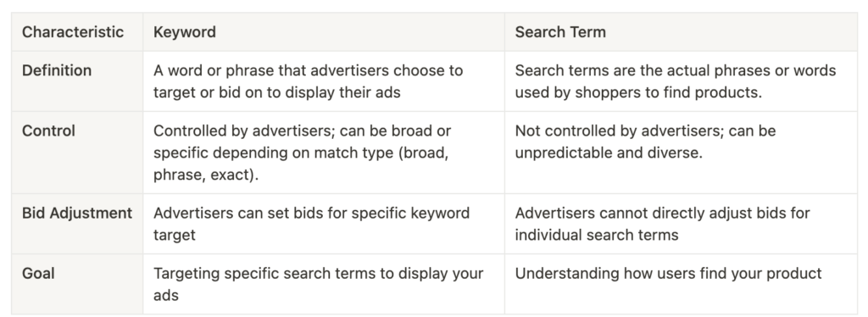Screen dimensions: 868x317
Task: Click the phrase 'phrase, exact).' line
Action: [206, 175]
